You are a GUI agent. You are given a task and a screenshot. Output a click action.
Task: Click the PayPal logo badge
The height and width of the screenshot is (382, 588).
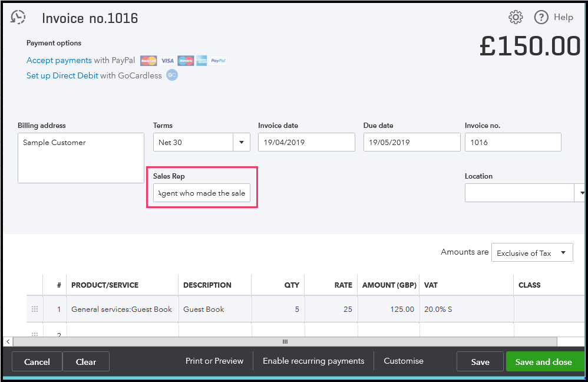click(218, 60)
